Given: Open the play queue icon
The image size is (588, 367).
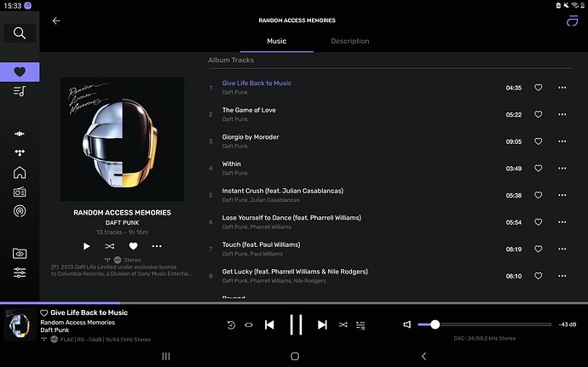Looking at the screenshot, I should (x=360, y=325).
